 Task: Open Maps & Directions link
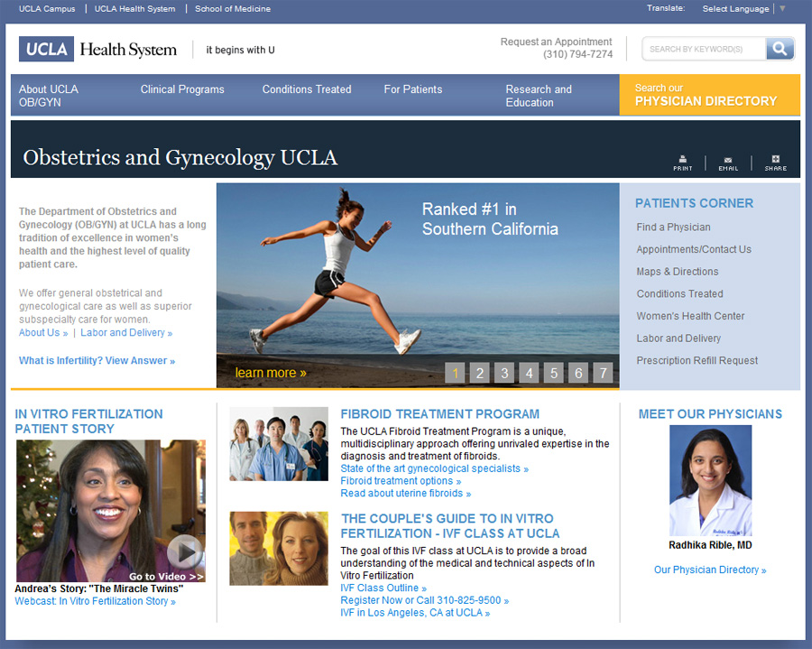(x=678, y=272)
